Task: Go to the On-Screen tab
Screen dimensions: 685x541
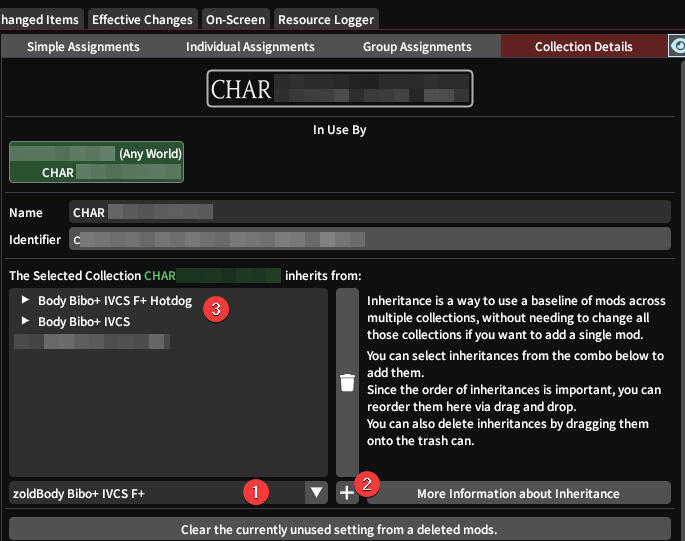Action: click(x=236, y=19)
